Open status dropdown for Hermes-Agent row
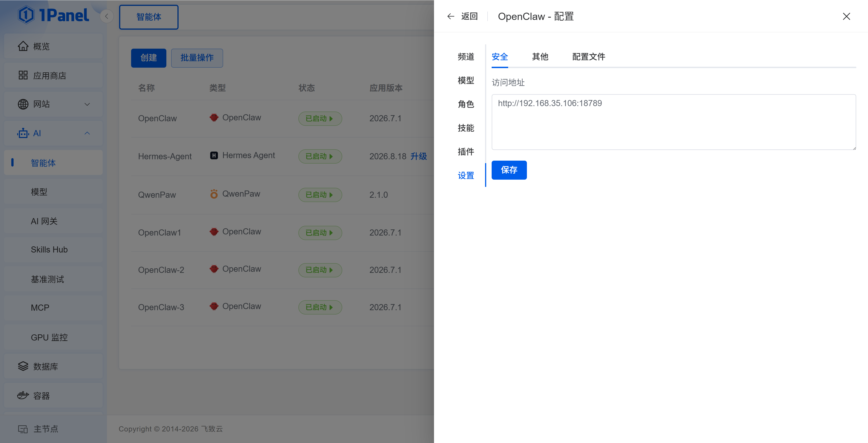This screenshot has height=443, width=868. pos(320,157)
